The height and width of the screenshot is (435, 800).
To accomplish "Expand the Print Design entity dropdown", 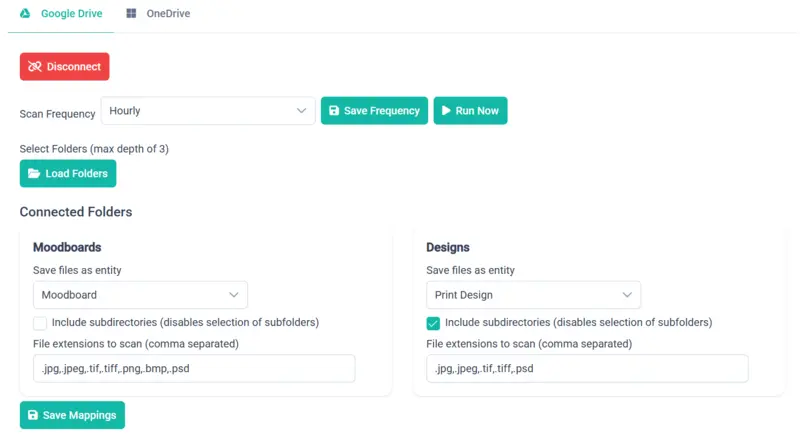I will [533, 295].
